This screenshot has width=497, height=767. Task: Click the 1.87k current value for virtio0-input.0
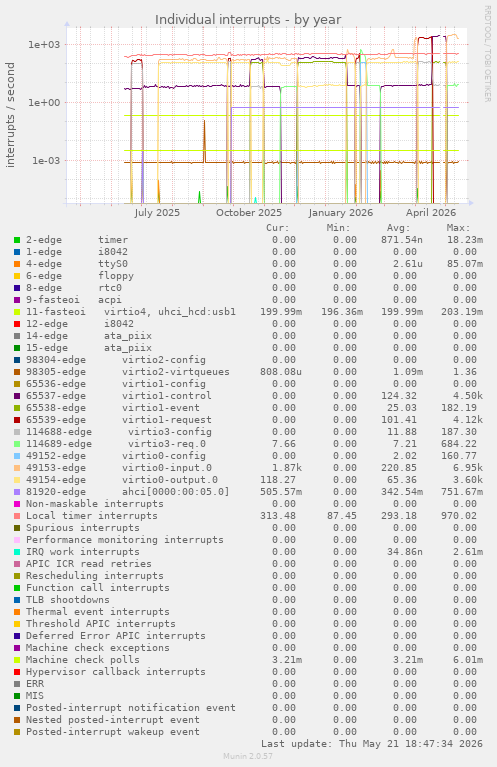point(287,468)
